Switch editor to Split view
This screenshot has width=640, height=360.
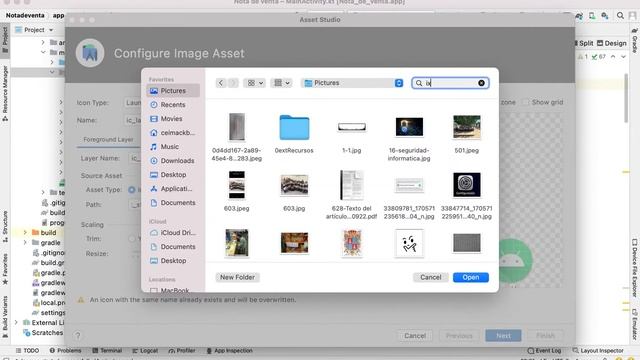584,43
